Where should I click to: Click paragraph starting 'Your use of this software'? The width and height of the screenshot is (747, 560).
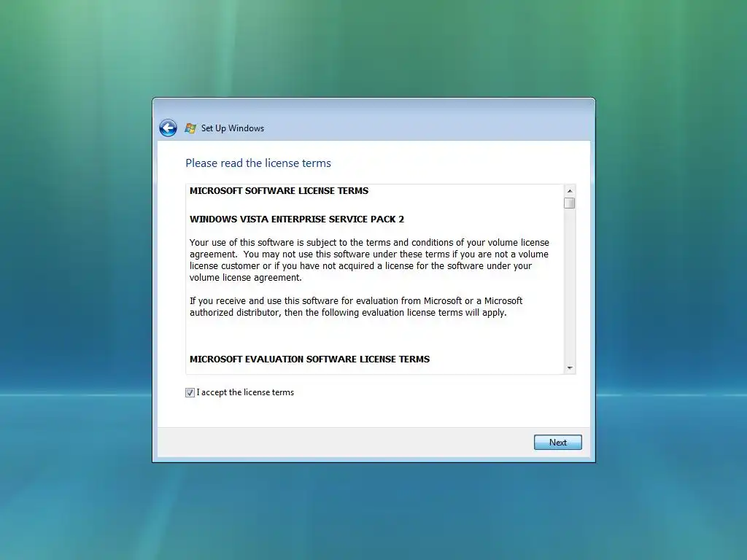369,260
